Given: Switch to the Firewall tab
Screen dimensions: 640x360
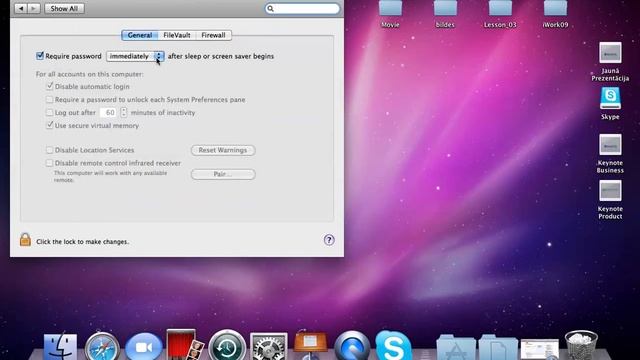Looking at the screenshot, I should click(x=213, y=35).
